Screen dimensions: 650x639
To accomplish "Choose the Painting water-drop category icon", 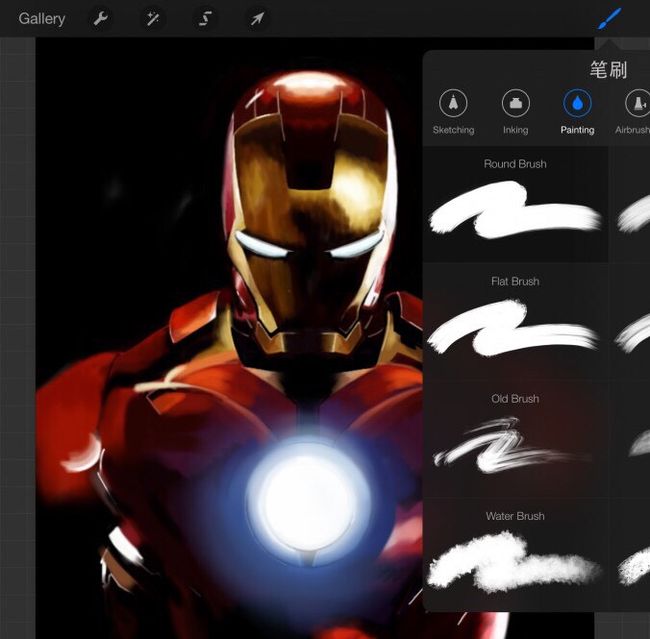I will (x=577, y=103).
